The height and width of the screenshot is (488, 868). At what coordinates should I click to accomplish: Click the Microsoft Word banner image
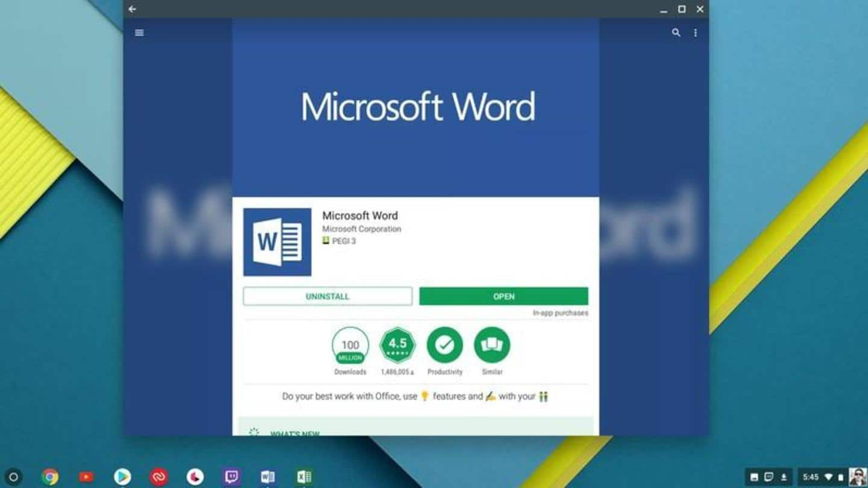415,107
